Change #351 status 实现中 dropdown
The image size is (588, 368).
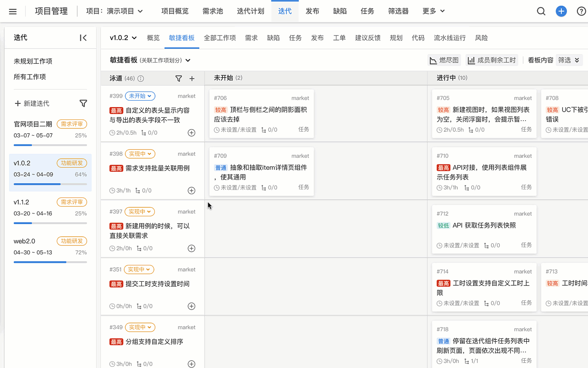coord(139,269)
